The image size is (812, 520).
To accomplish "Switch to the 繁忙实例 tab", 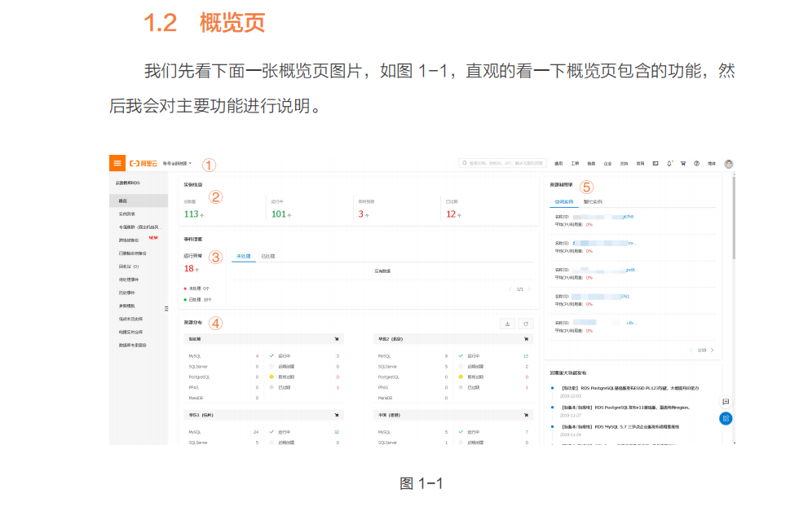I will tap(593, 202).
